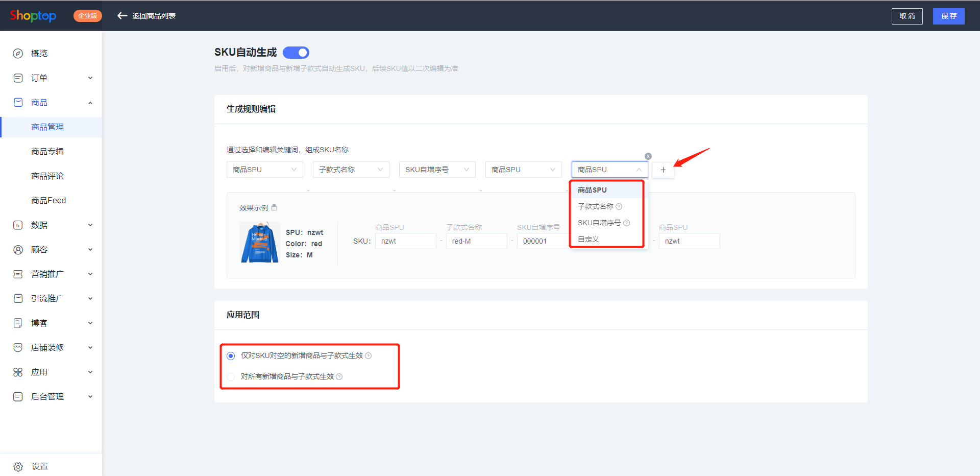Image resolution: width=980 pixels, height=476 pixels.
Task: Remove the fifth keyword with its X icon
Action: point(648,156)
